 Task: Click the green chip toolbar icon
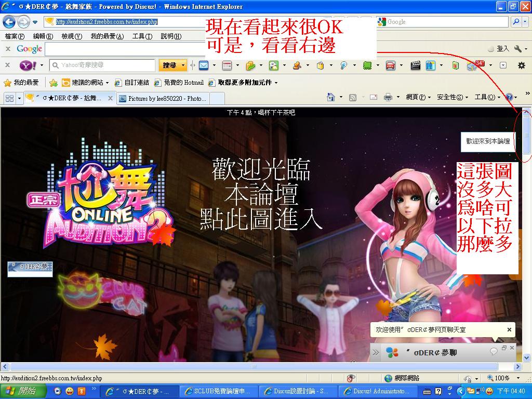click(367, 65)
